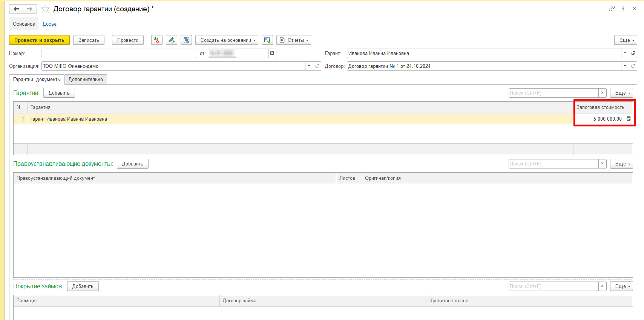Click the Провести и закрыть button

pos(40,40)
